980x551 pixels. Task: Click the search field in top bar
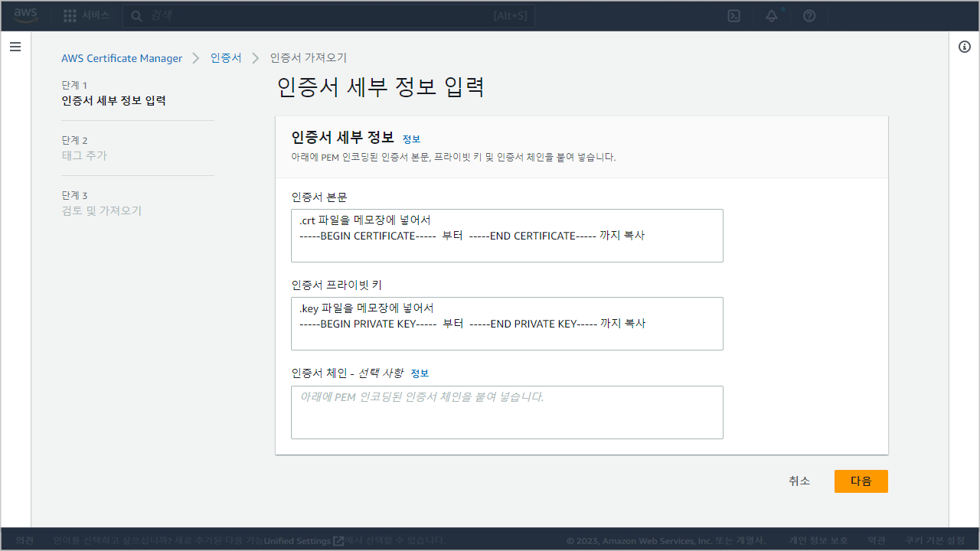pos(329,15)
